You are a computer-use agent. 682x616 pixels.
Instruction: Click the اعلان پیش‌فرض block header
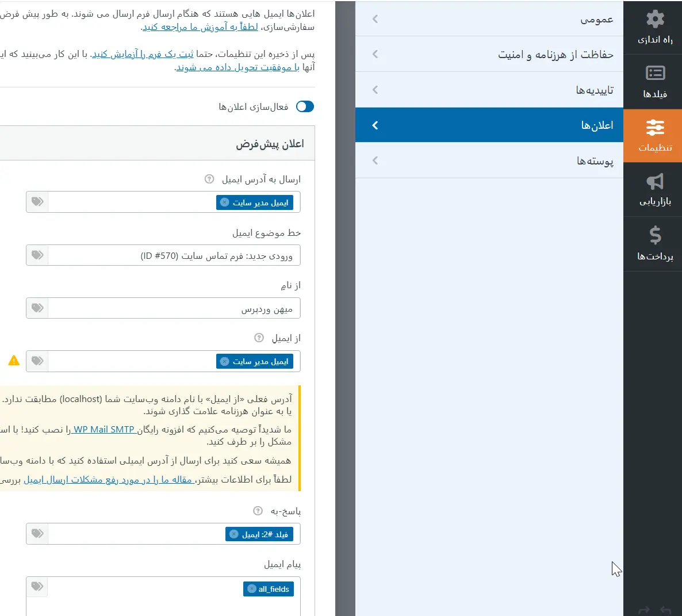point(158,143)
